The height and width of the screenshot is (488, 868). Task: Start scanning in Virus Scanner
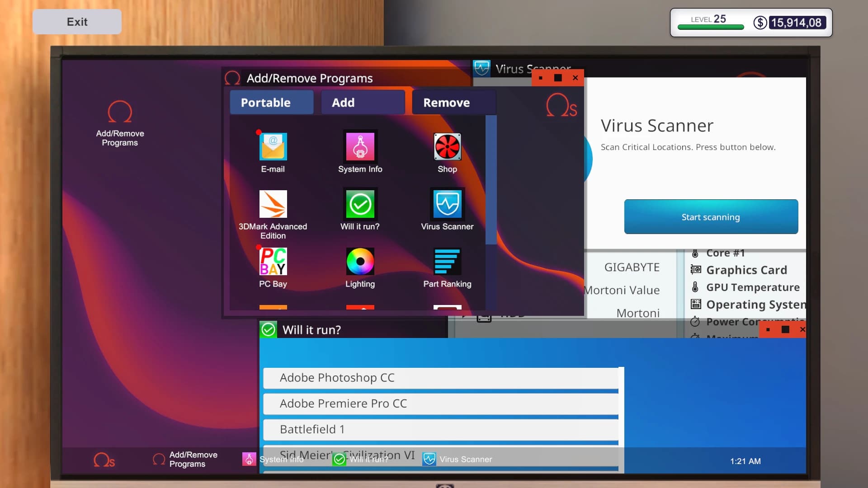pyautogui.click(x=711, y=217)
